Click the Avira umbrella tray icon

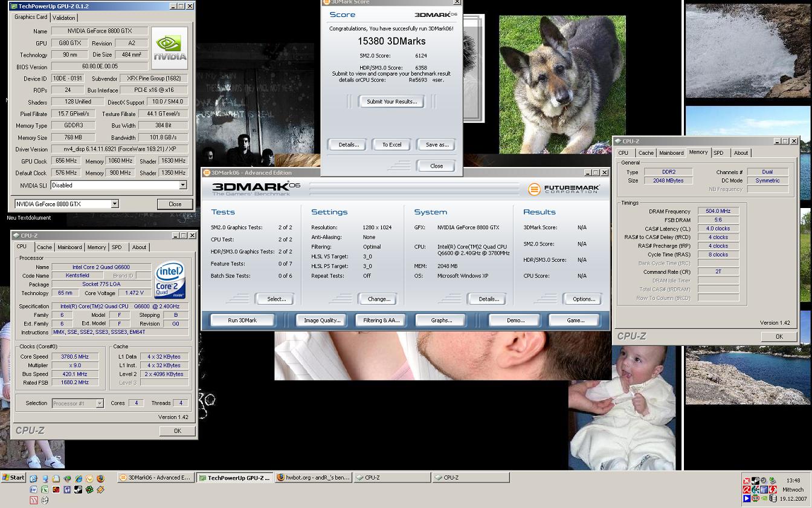tap(747, 489)
